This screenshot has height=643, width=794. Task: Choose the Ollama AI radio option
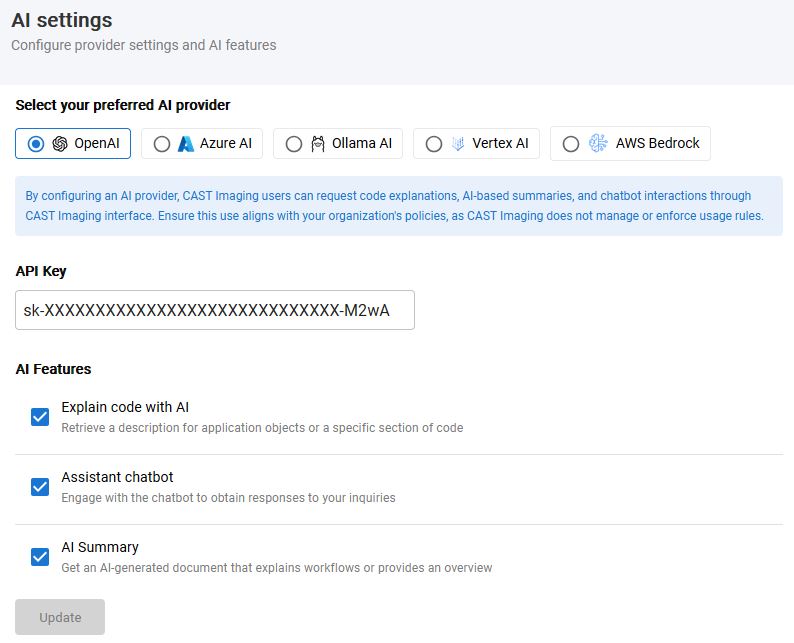[x=294, y=144]
